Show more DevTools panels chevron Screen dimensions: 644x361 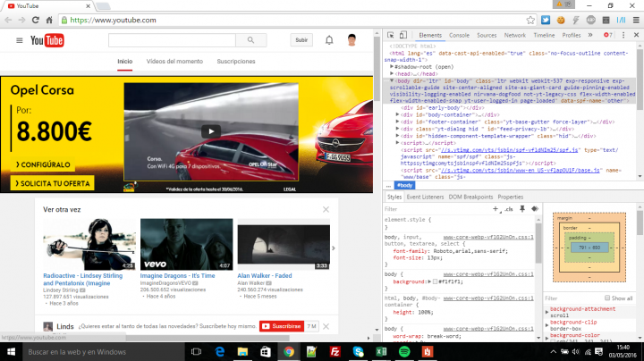590,35
